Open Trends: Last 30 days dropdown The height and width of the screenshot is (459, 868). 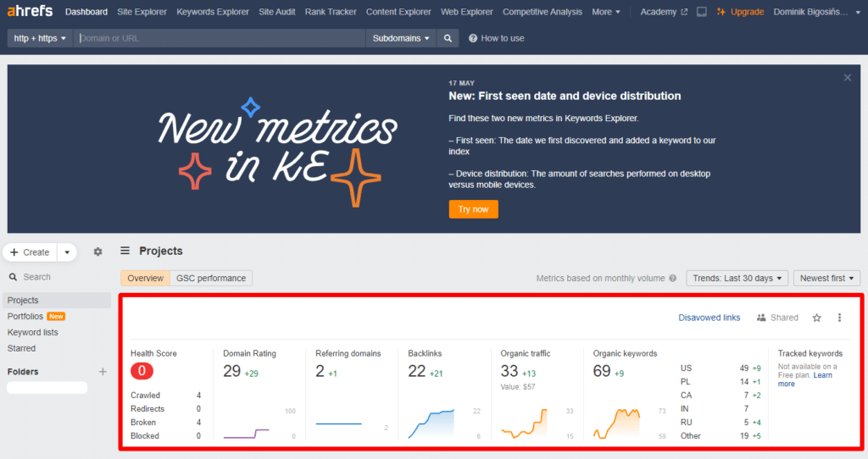coord(737,278)
